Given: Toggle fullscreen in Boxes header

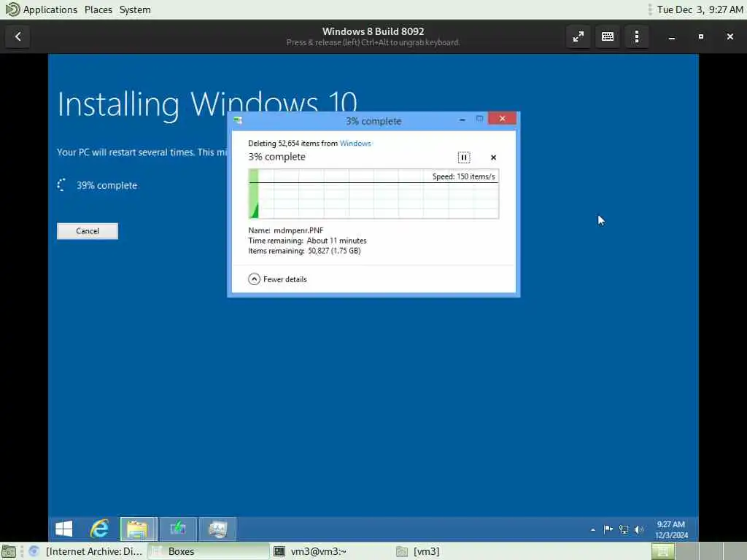Looking at the screenshot, I should click(578, 36).
